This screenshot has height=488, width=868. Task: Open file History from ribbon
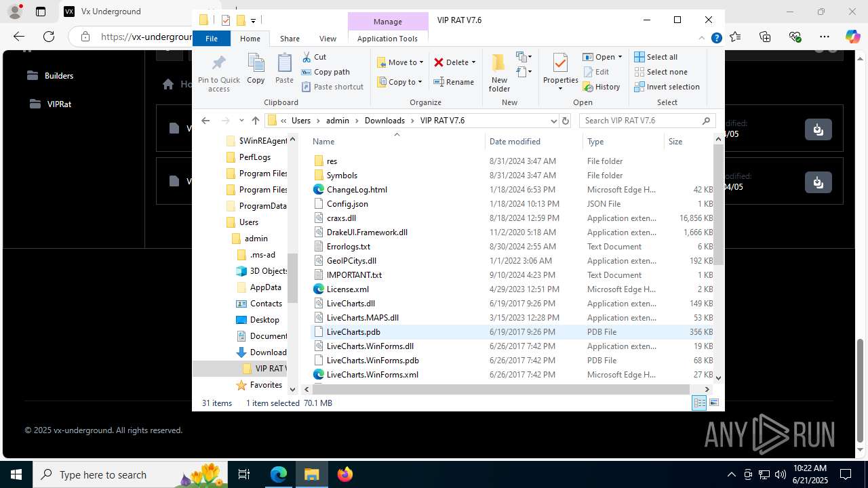601,87
